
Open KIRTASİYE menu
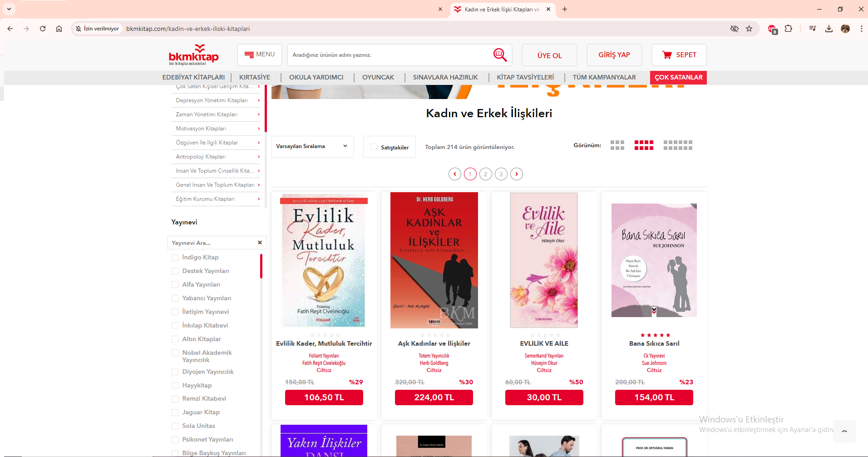pyautogui.click(x=255, y=77)
